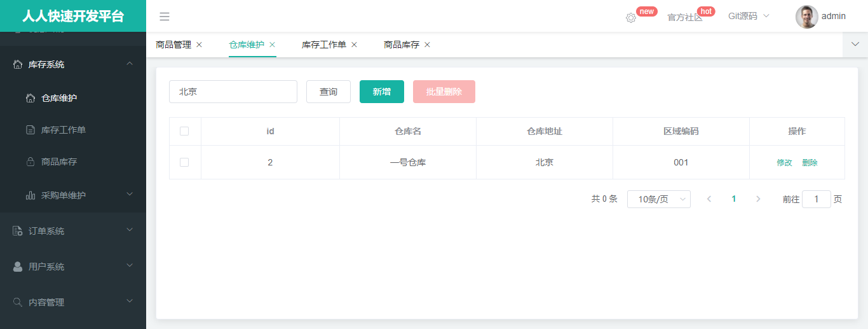The image size is (868, 329).
Task: Click the 订单系统 sidebar icon
Action: [x=18, y=231]
